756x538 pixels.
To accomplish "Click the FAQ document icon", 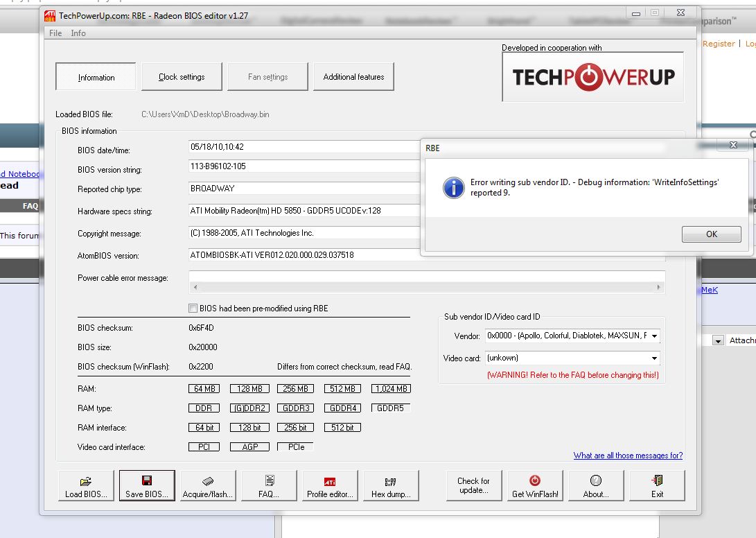I will click(x=270, y=480).
